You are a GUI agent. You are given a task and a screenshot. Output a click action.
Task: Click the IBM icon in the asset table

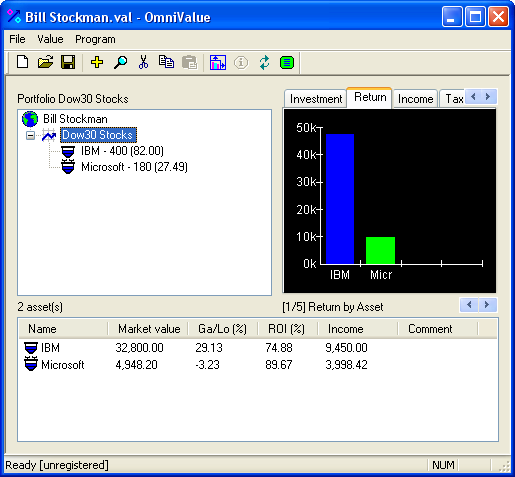tap(31, 348)
